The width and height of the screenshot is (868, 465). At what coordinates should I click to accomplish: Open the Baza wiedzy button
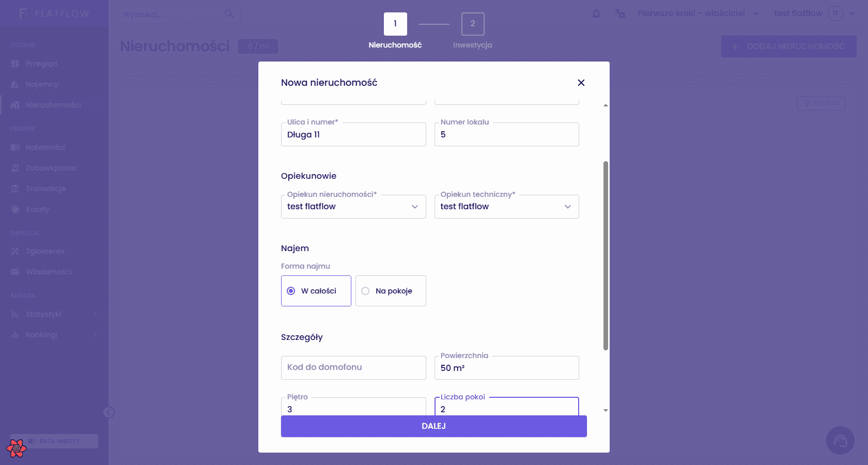[54, 441]
